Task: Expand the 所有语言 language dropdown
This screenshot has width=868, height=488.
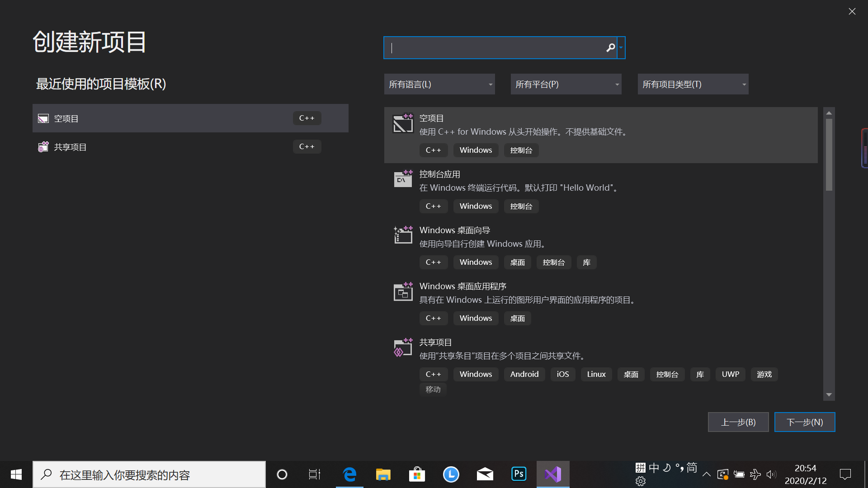Action: tap(439, 84)
